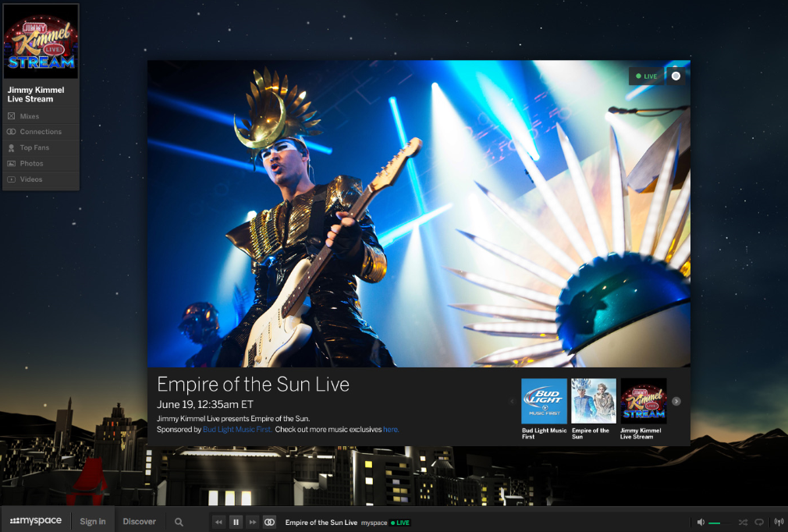The image size is (788, 532).
Task: Open Top Fans in the sidebar
Action: (34, 147)
